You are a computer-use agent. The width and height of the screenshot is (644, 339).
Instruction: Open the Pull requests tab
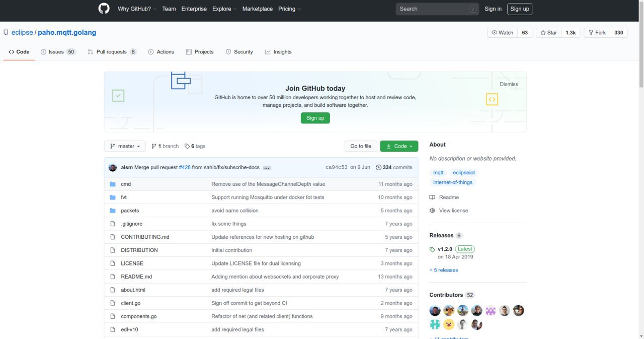coord(112,52)
